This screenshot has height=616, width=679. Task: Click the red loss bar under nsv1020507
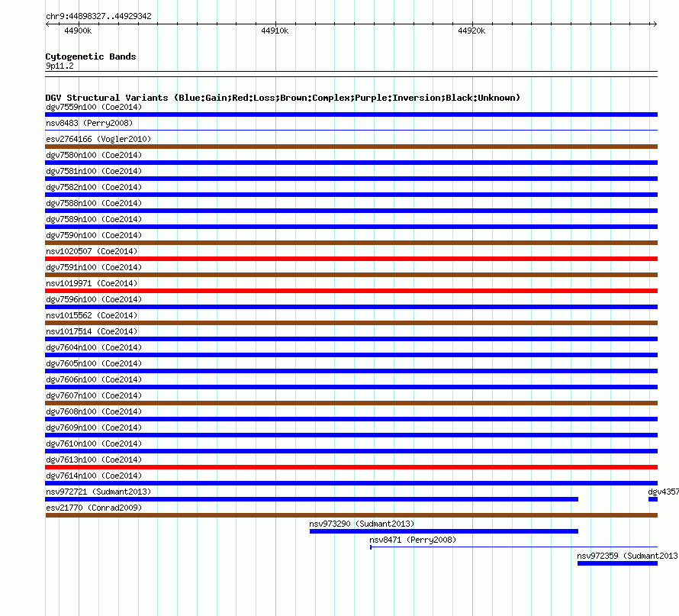[x=351, y=259]
